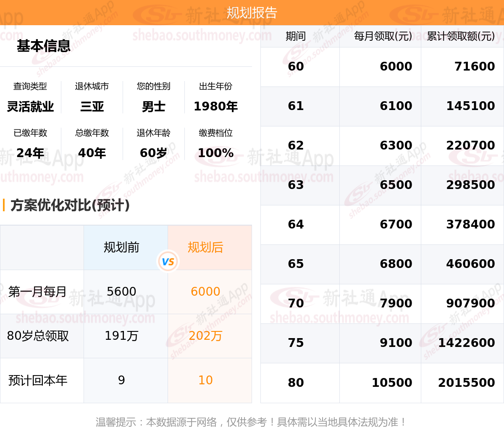Click the 温馨提示 disclaimer text

[x=251, y=422]
